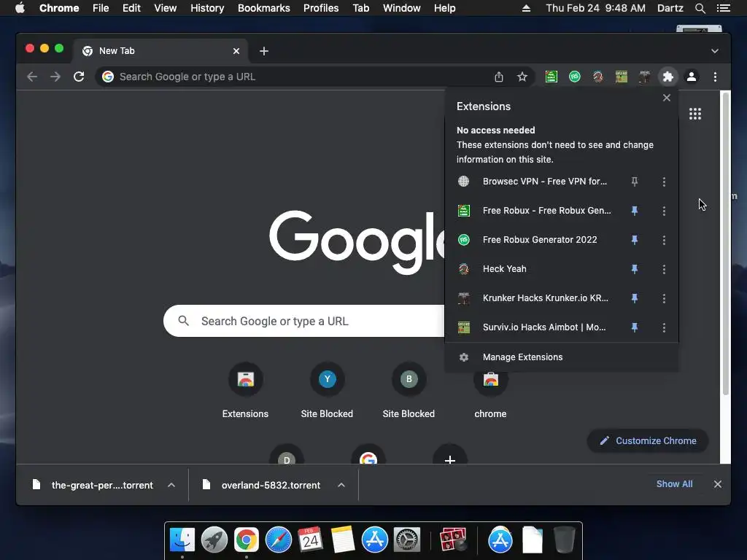Click Manage Extensions

tap(561, 357)
